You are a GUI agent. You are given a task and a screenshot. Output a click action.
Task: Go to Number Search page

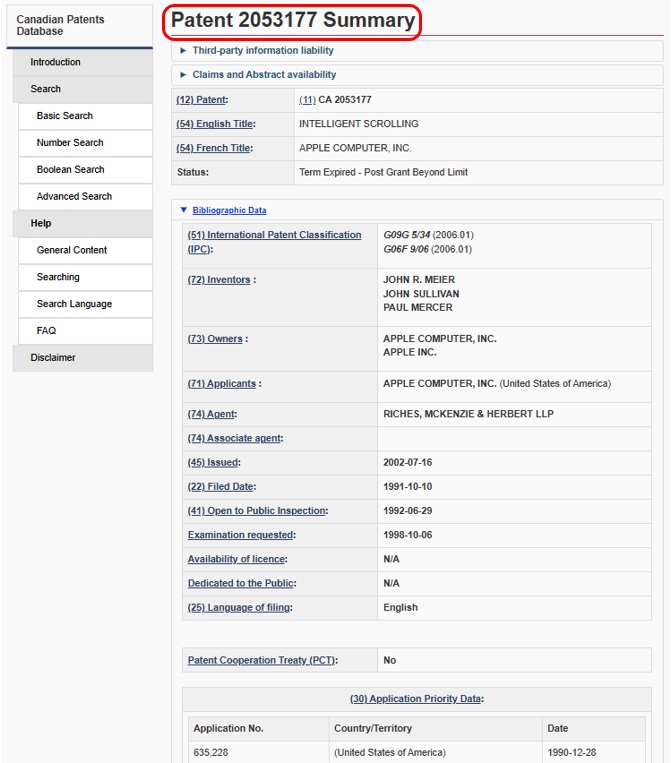(x=70, y=143)
